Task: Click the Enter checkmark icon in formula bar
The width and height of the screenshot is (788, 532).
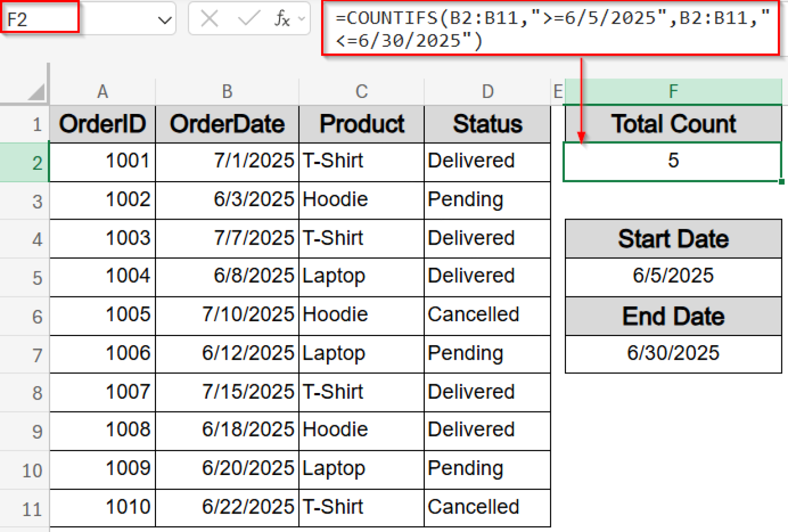Action: coord(247,18)
